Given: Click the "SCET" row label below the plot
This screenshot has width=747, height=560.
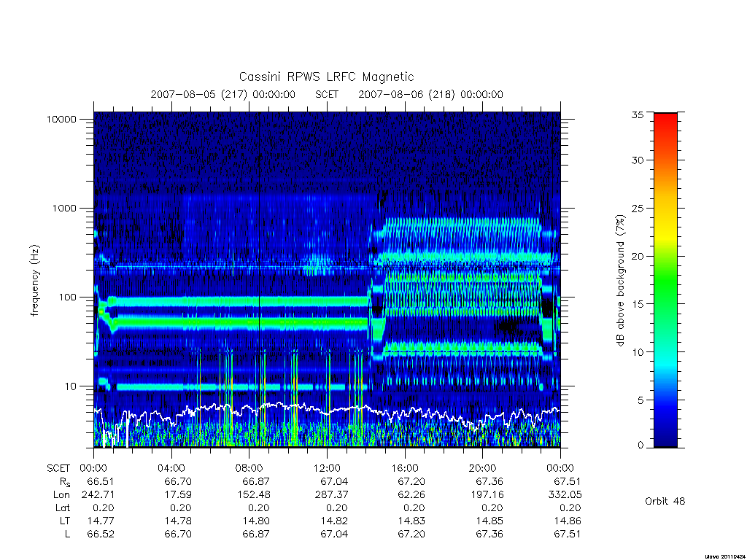Looking at the screenshot, I should (x=58, y=469).
